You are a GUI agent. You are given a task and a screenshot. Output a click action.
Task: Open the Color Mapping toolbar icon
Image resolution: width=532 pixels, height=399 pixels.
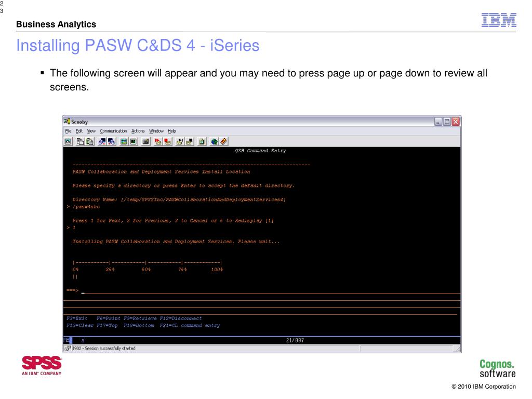tap(134, 142)
